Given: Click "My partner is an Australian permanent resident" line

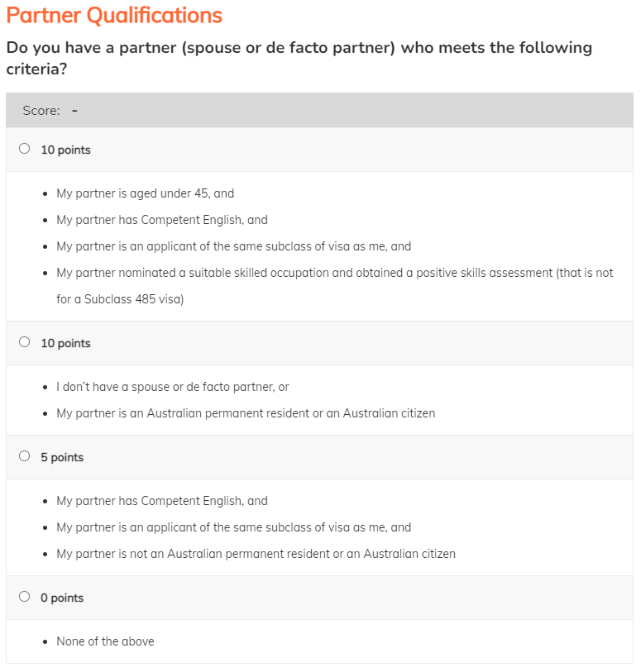Looking at the screenshot, I should coord(245,413).
